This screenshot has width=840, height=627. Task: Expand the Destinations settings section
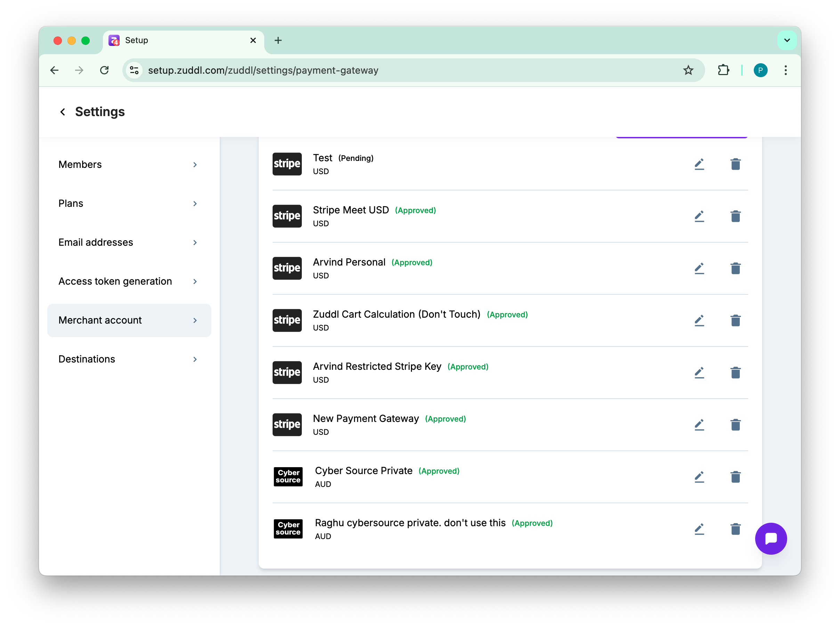[x=129, y=359]
